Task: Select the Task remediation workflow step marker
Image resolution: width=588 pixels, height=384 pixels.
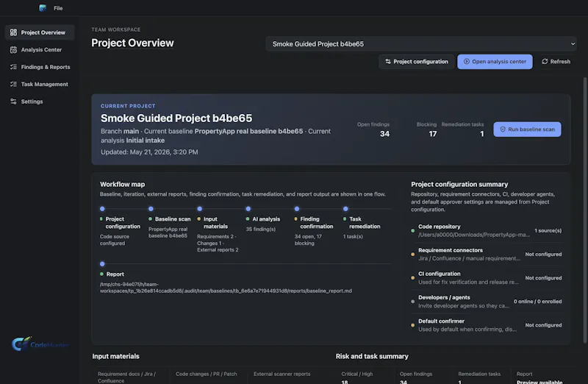Action: [x=345, y=209]
